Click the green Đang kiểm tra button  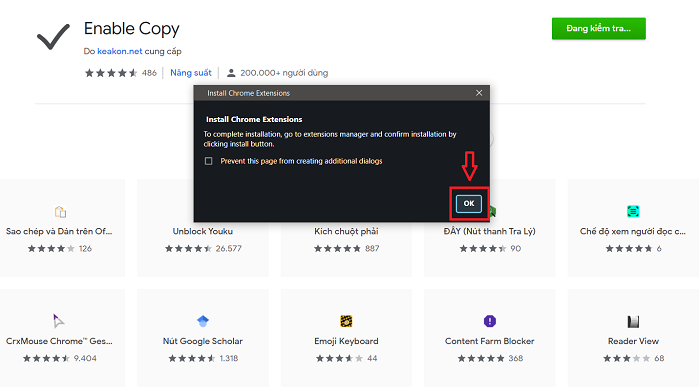(x=599, y=29)
